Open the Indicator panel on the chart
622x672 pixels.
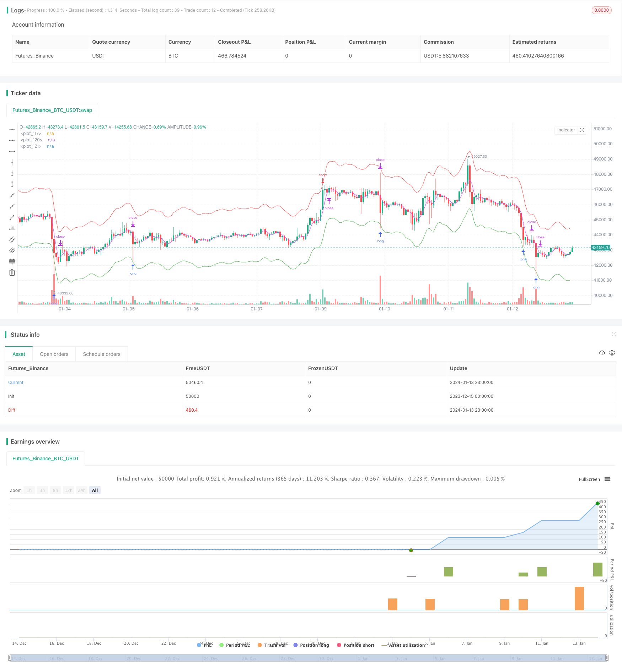click(566, 130)
